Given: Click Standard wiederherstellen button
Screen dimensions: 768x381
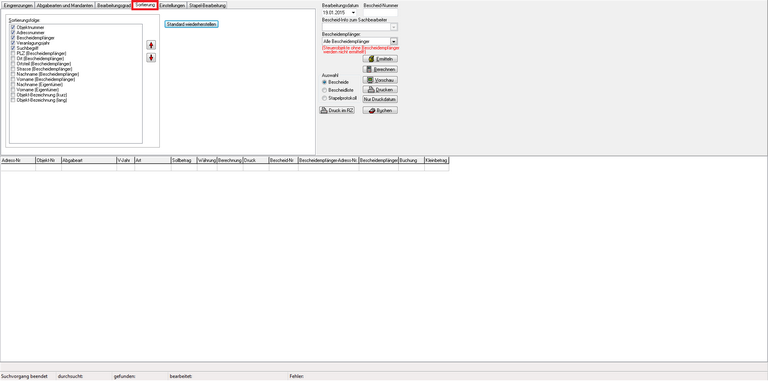Looking at the screenshot, I should [x=192, y=24].
